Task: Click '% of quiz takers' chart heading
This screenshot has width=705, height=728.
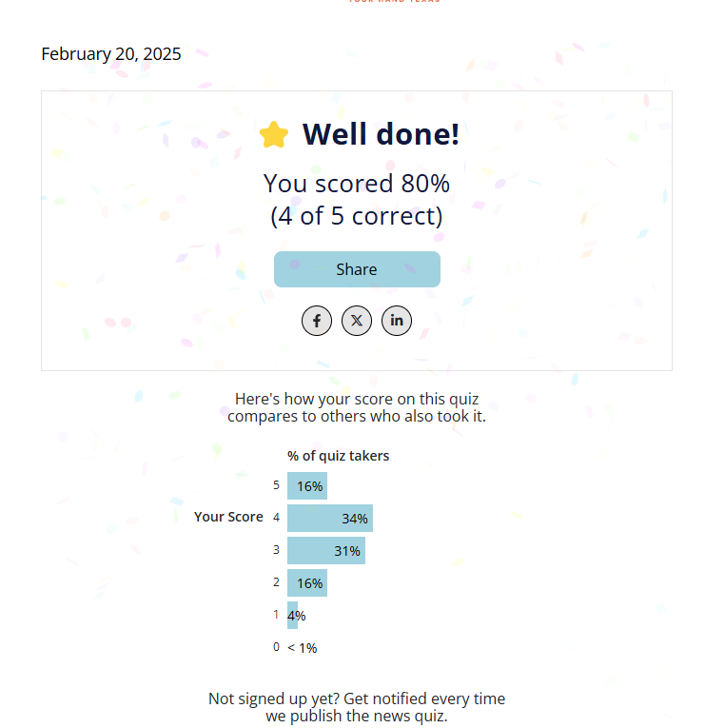Action: tap(338, 456)
